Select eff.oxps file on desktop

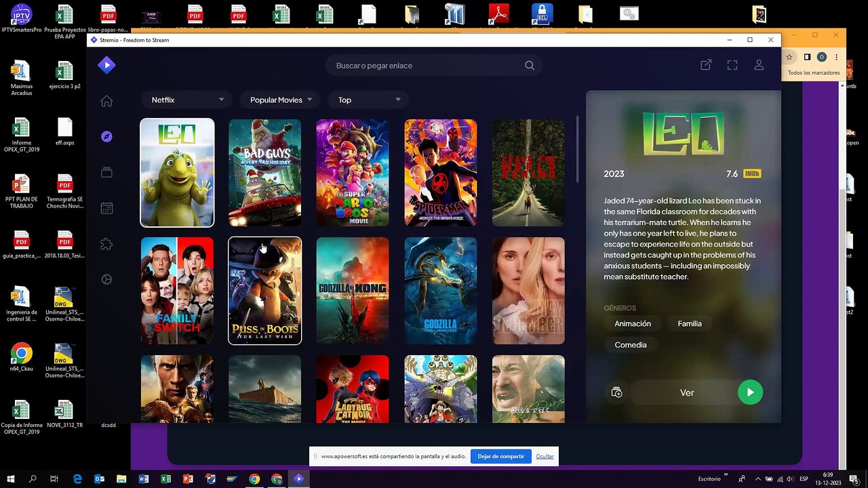tap(64, 132)
